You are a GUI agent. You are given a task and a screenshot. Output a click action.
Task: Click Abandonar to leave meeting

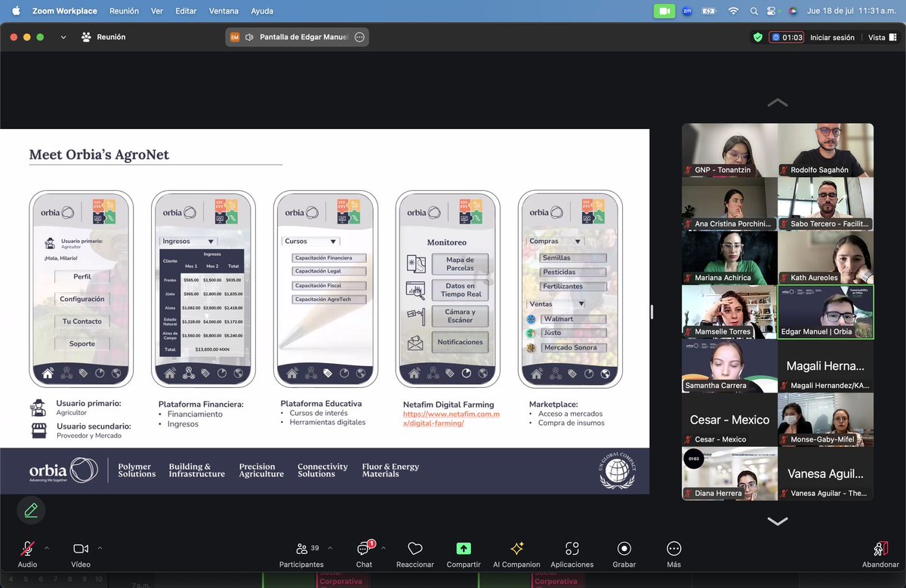tap(880, 554)
